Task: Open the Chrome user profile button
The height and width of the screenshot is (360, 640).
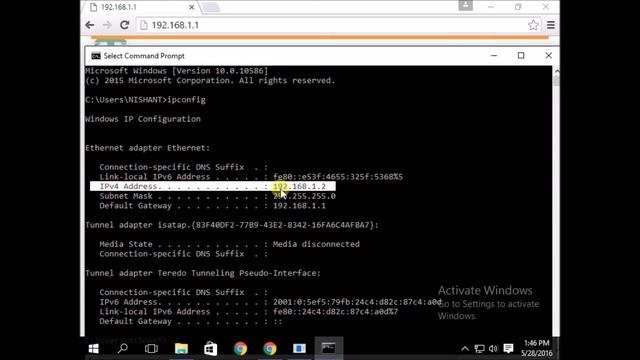Action: (465, 5)
